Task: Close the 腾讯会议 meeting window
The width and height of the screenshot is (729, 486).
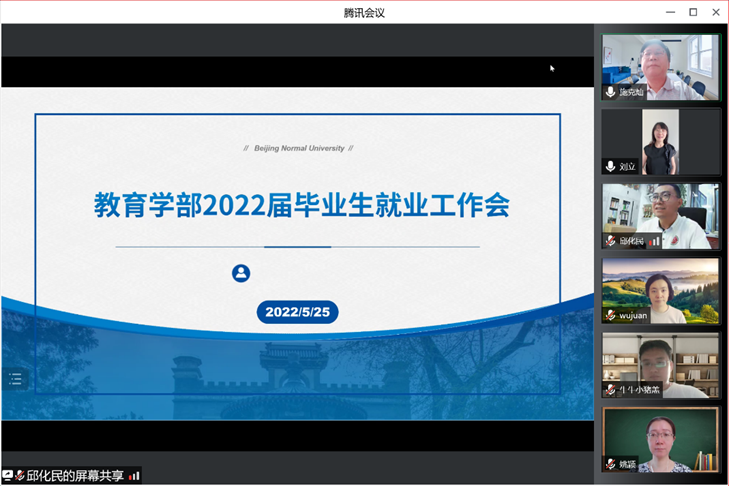Action: [715, 12]
